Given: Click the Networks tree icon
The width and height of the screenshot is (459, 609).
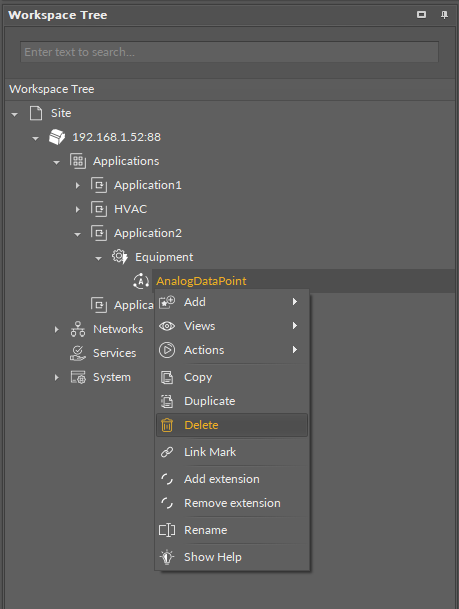Looking at the screenshot, I should [x=78, y=329].
